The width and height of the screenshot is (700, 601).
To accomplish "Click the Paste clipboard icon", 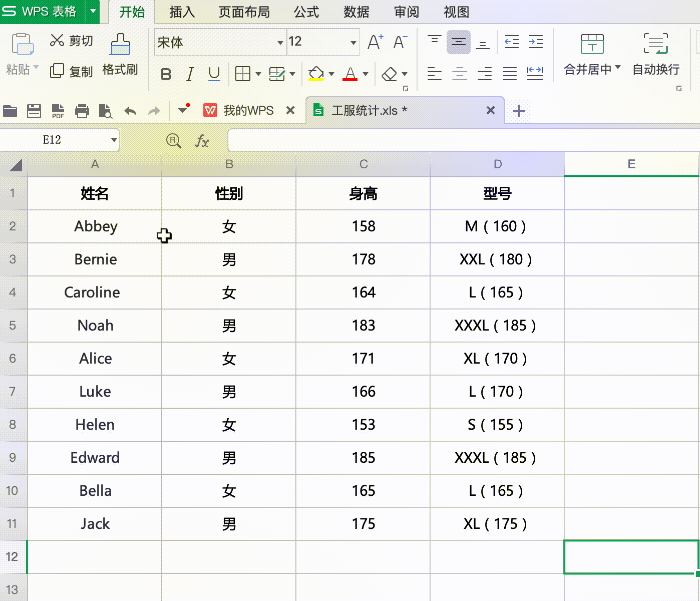I will pyautogui.click(x=22, y=44).
